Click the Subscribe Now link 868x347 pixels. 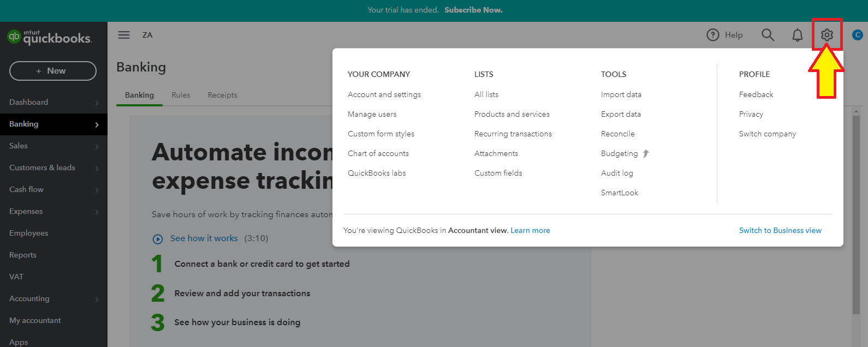coord(473,10)
